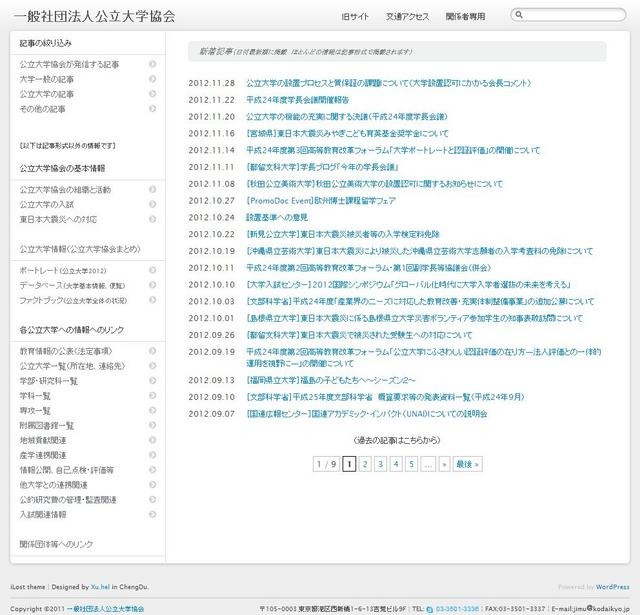This screenshot has height=615, width=640.
Task: Click arrow icon next to 公立大学の入試
Action: coord(152,204)
